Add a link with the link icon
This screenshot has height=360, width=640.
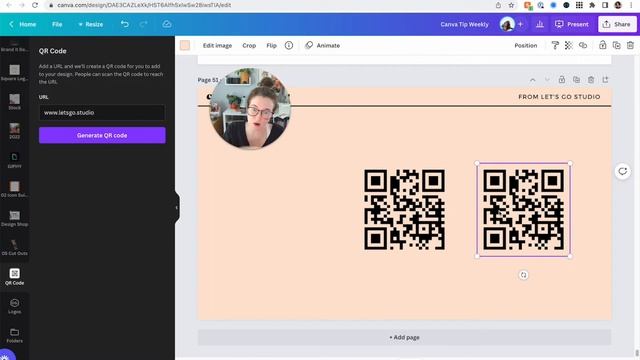[583, 45]
